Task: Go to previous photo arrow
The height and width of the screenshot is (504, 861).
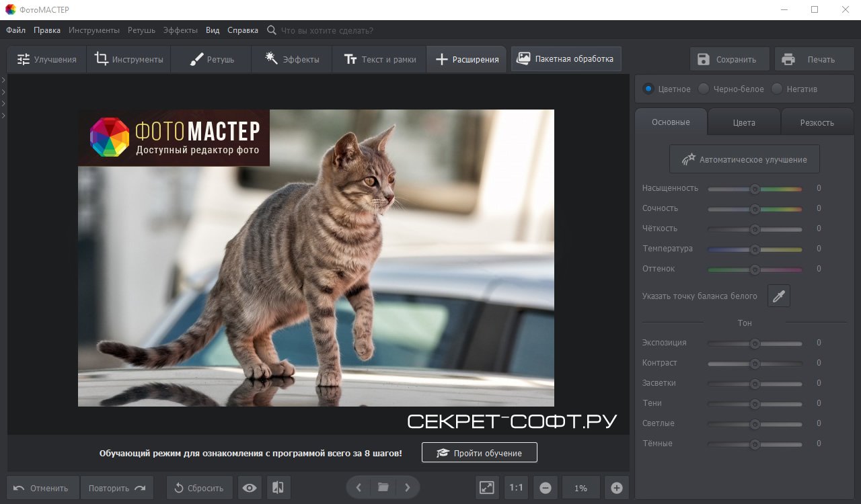Action: [x=359, y=487]
